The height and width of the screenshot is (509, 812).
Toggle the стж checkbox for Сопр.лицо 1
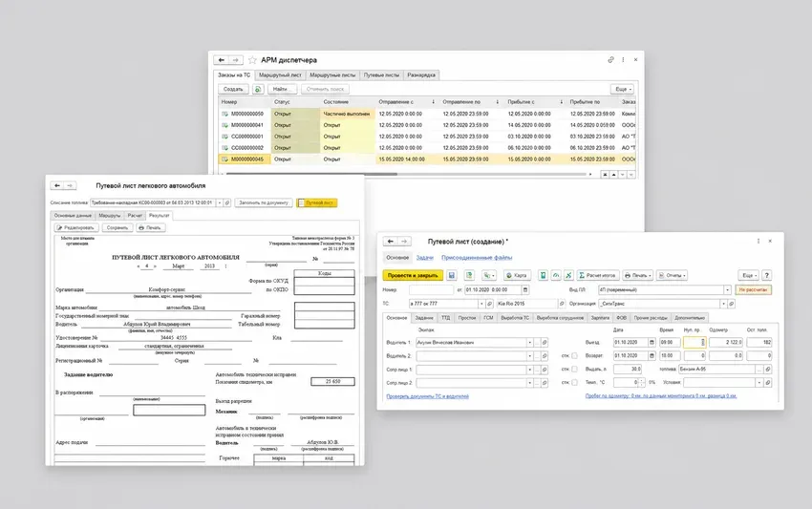coord(574,370)
